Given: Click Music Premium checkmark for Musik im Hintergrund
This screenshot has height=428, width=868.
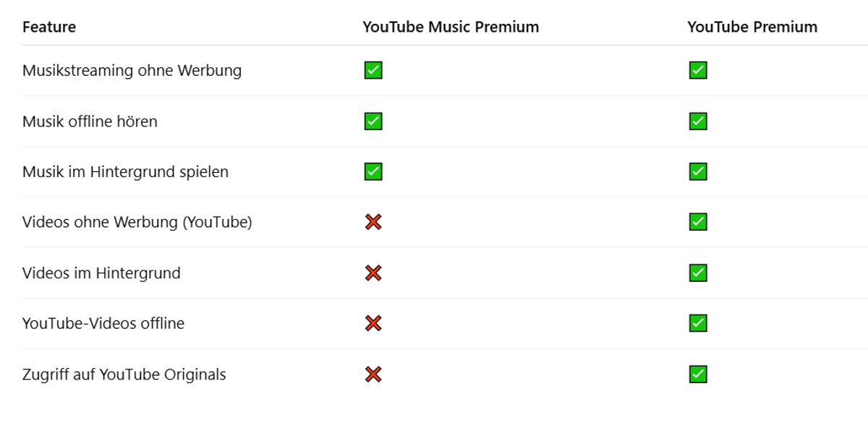Looking at the screenshot, I should [373, 171].
